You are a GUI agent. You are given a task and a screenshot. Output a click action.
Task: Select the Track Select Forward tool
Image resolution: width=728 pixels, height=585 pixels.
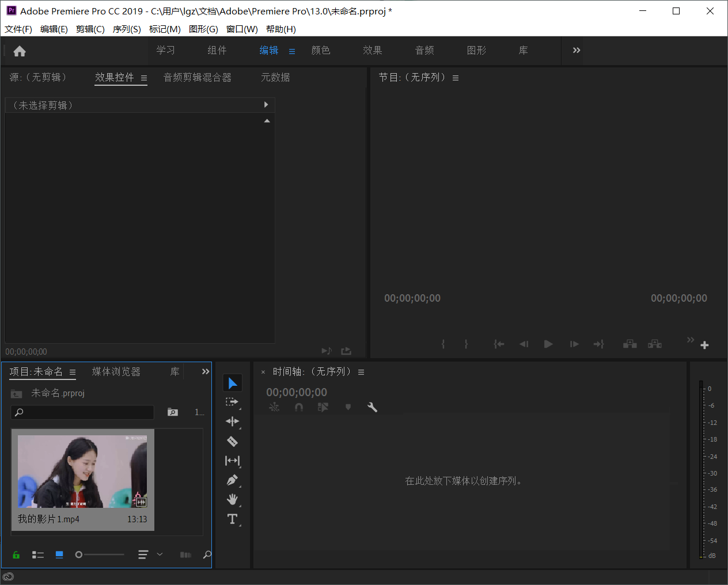coord(233,402)
